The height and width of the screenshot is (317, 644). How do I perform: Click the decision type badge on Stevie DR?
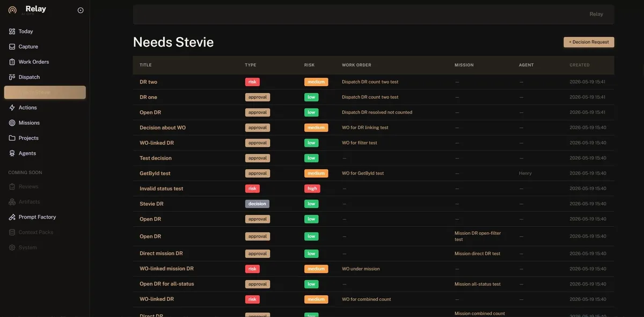[x=257, y=204]
